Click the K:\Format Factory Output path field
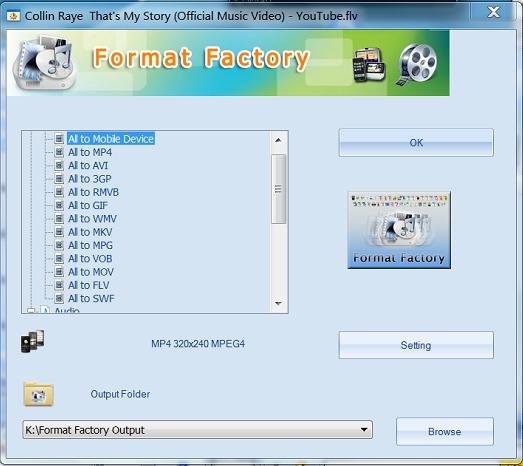The height and width of the screenshot is (466, 523). click(x=197, y=430)
